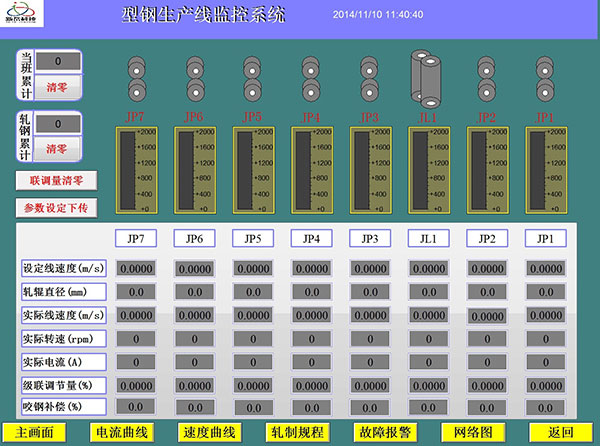Viewport: 600px width, 446px height.
Task: Click the JP3 roller stand icon
Action: (369, 78)
